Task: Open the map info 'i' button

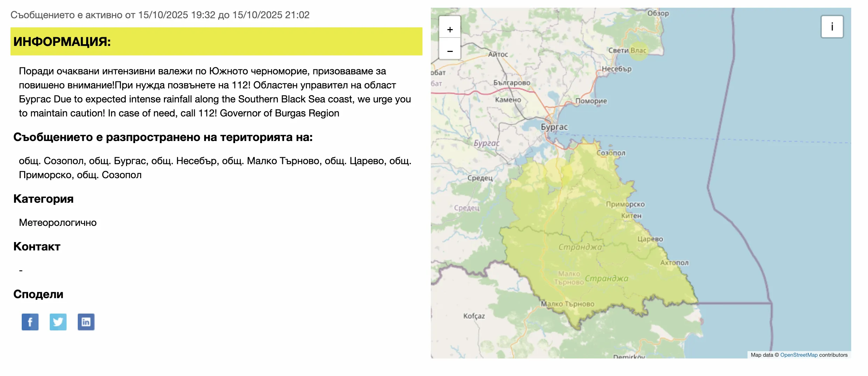Action: coord(832,27)
